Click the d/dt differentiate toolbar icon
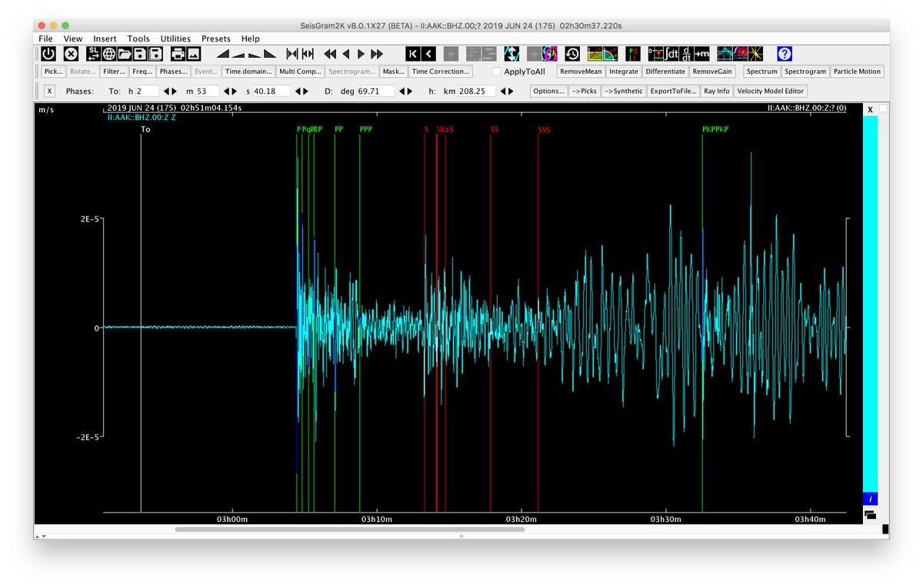This screenshot has height=588, width=923. [x=687, y=54]
